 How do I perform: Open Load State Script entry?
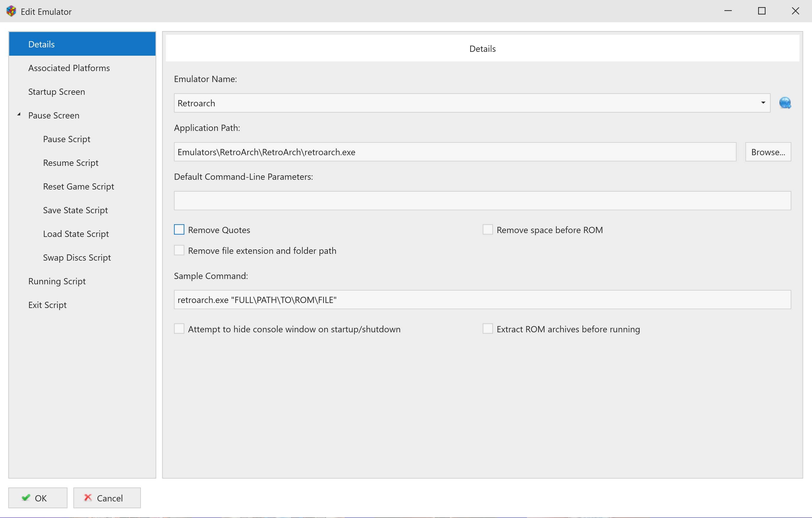point(82,233)
